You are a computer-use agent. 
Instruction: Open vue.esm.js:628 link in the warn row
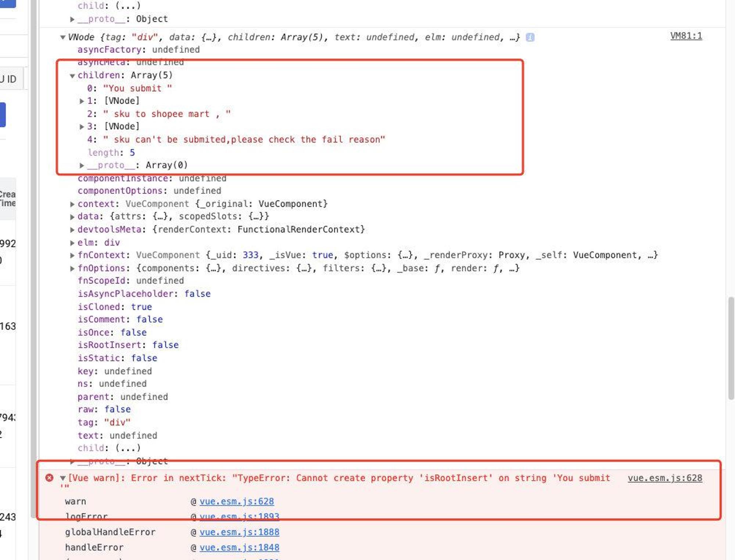coord(237,501)
